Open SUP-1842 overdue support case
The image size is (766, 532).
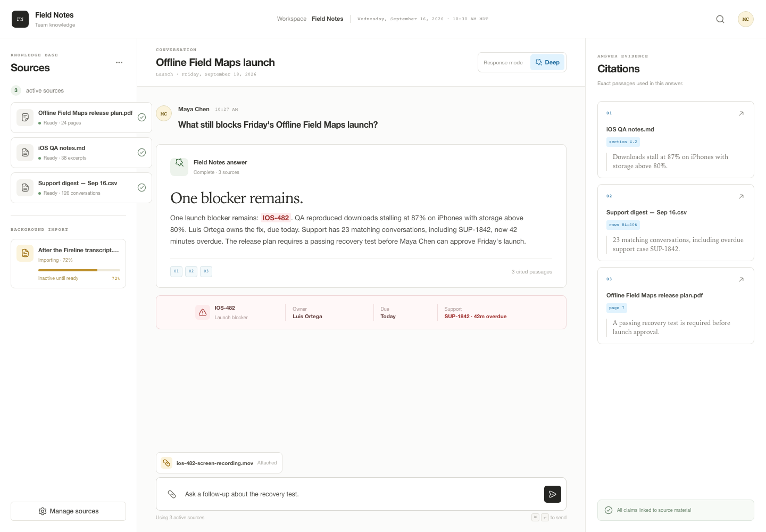tap(475, 317)
